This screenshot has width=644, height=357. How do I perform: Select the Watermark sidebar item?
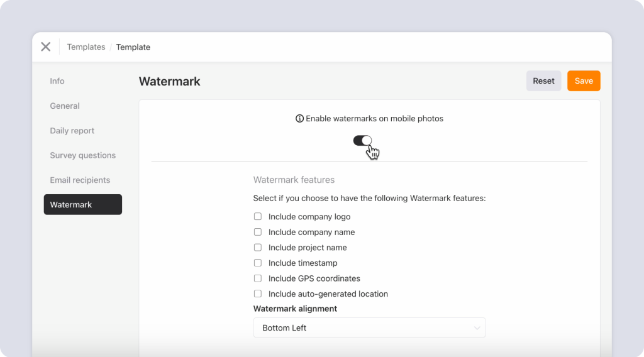click(82, 204)
